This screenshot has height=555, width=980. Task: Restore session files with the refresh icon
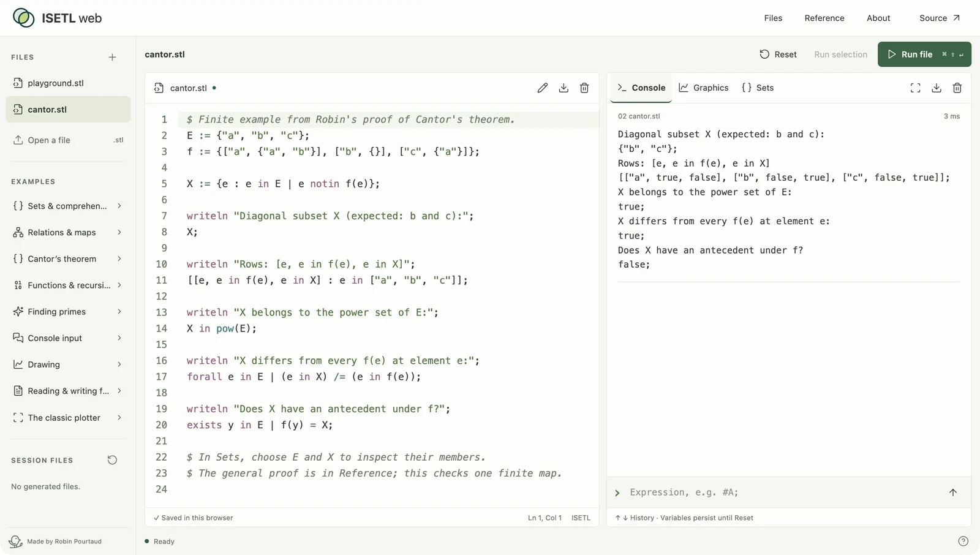112,460
